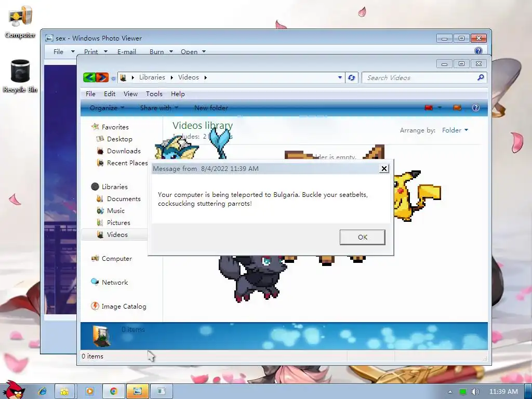Image resolution: width=532 pixels, height=399 pixels.
Task: Open Image Catalog in navigation pane
Action: (118, 307)
